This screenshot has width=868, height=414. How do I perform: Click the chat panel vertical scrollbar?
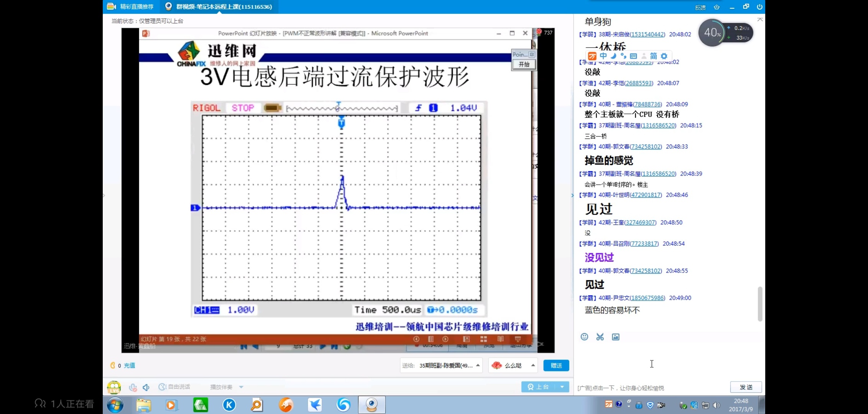pos(760,304)
